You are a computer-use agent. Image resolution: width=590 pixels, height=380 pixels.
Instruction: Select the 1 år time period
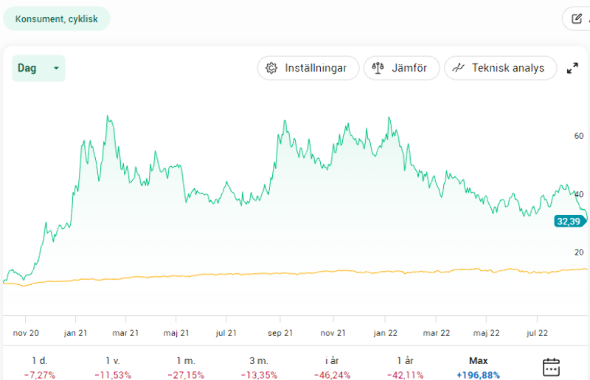405,368
